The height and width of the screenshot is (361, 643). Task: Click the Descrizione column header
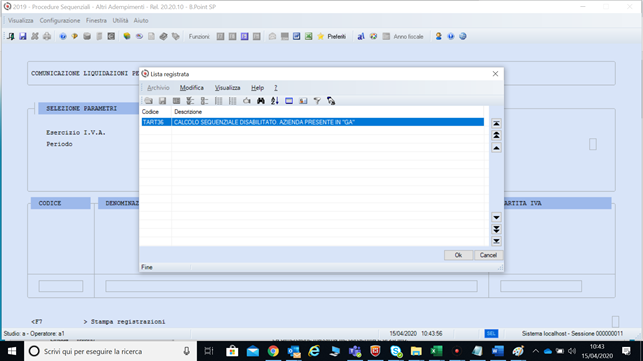(x=188, y=112)
